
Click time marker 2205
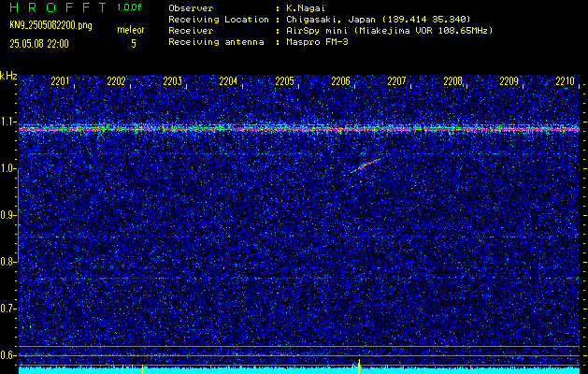284,81
